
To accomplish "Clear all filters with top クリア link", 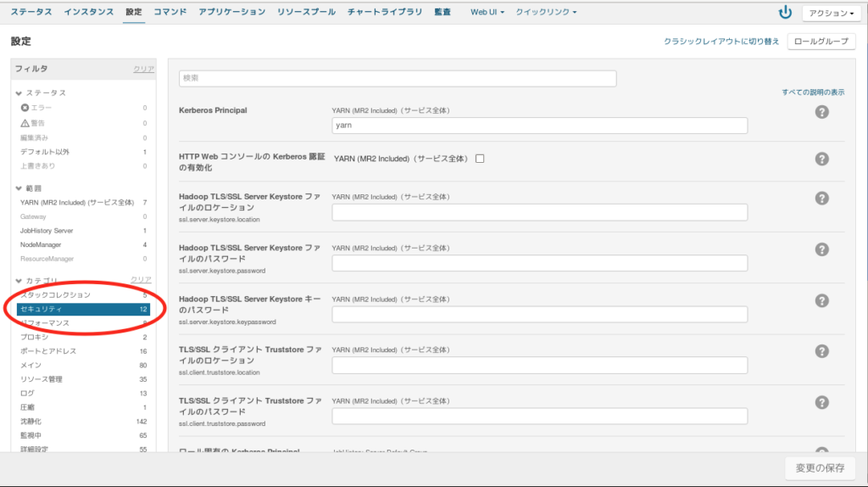I will pos(143,69).
